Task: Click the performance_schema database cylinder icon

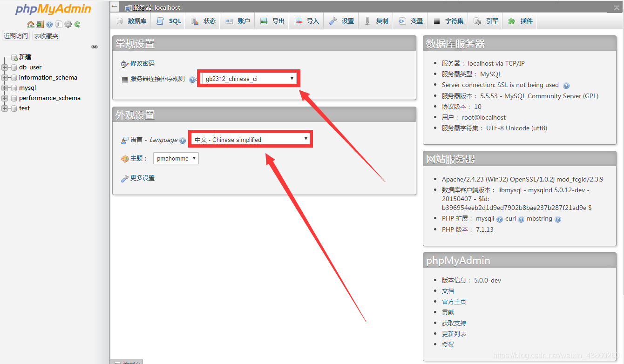Action: [14, 98]
